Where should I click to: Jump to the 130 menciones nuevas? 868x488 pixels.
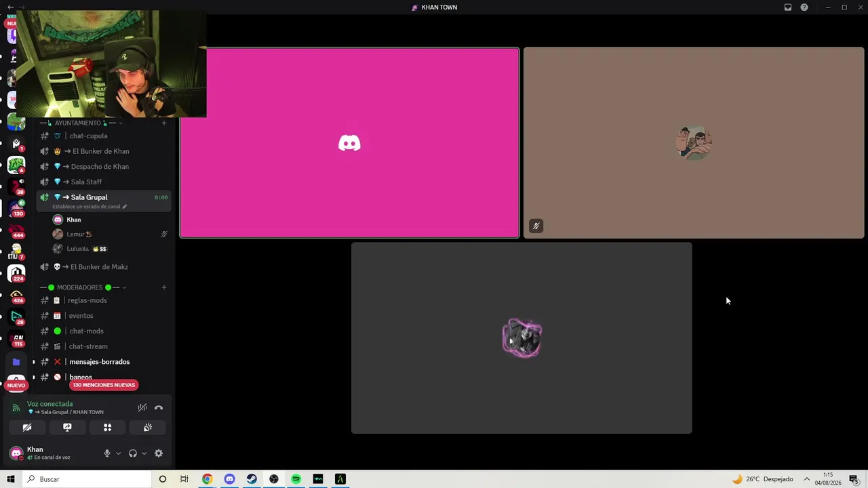(x=104, y=385)
